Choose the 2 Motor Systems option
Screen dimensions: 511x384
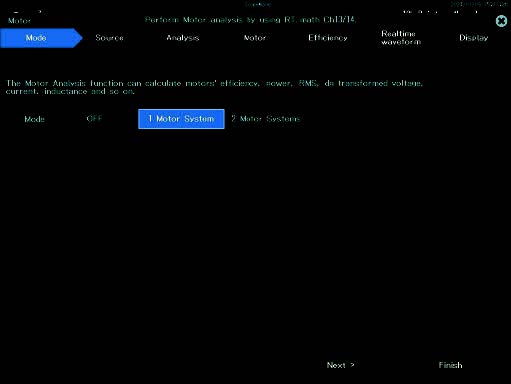[266, 119]
